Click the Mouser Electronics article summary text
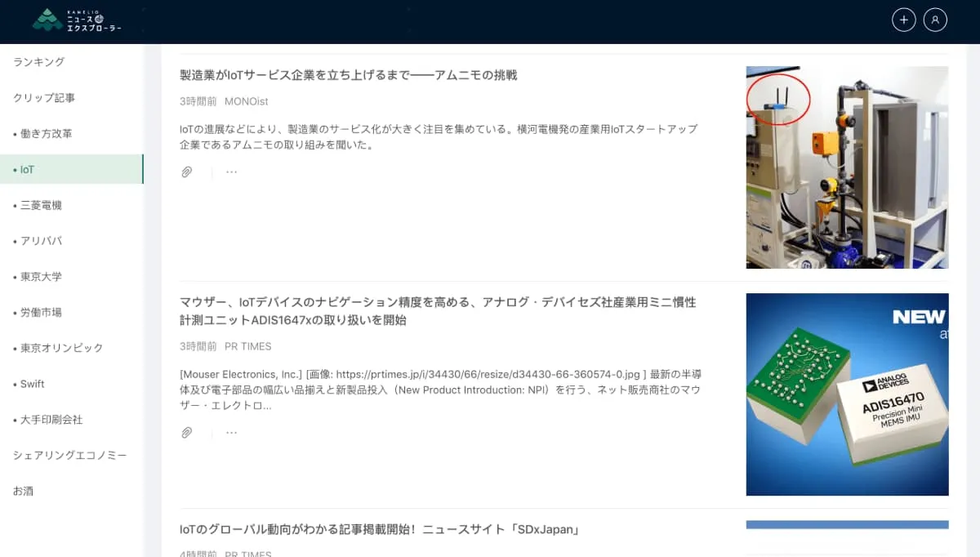Image resolution: width=980 pixels, height=557 pixels. (x=439, y=390)
